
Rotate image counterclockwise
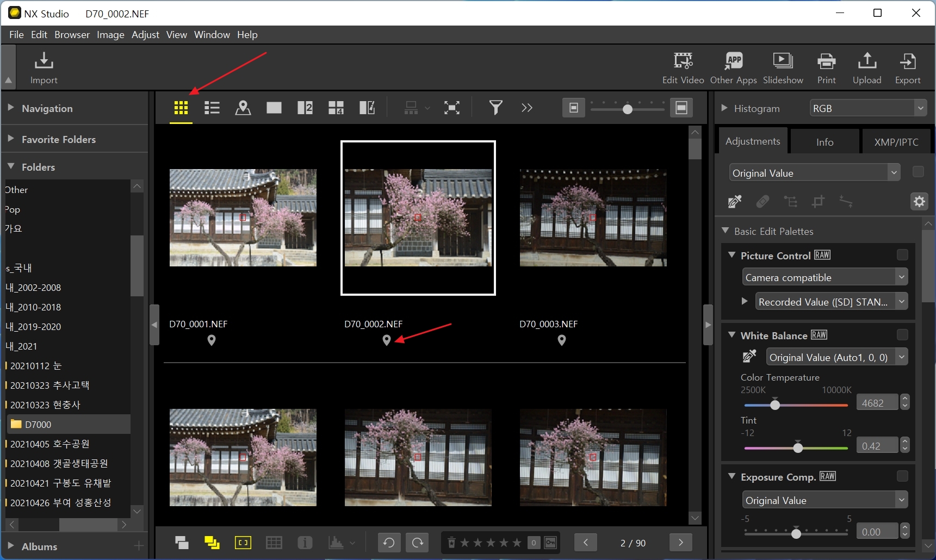click(x=389, y=543)
